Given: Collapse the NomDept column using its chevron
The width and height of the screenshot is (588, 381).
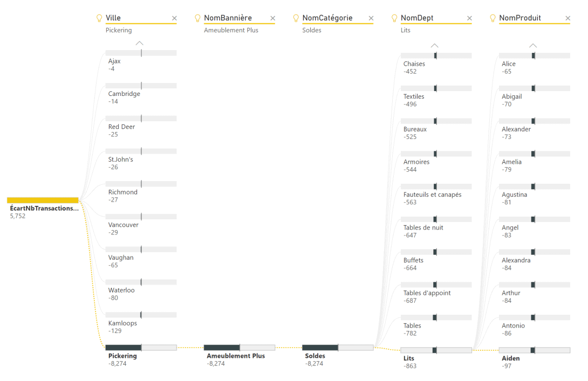Looking at the screenshot, I should (x=435, y=45).
